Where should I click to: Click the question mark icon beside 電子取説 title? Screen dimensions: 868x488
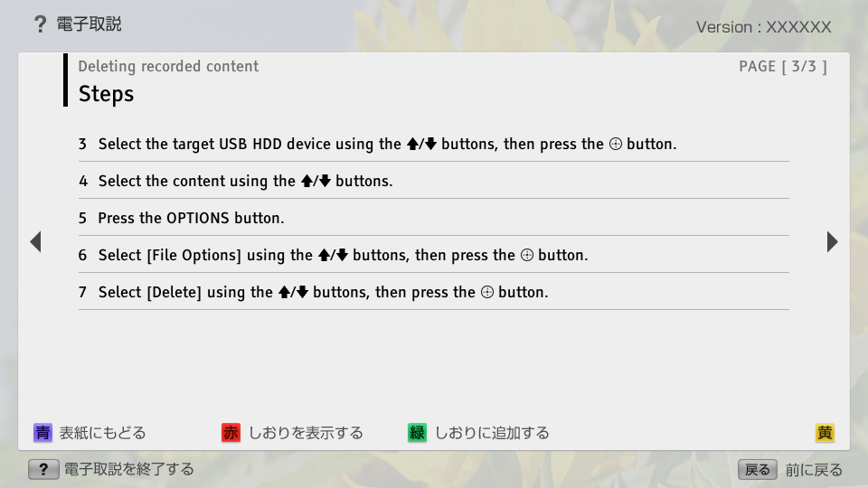tap(40, 24)
